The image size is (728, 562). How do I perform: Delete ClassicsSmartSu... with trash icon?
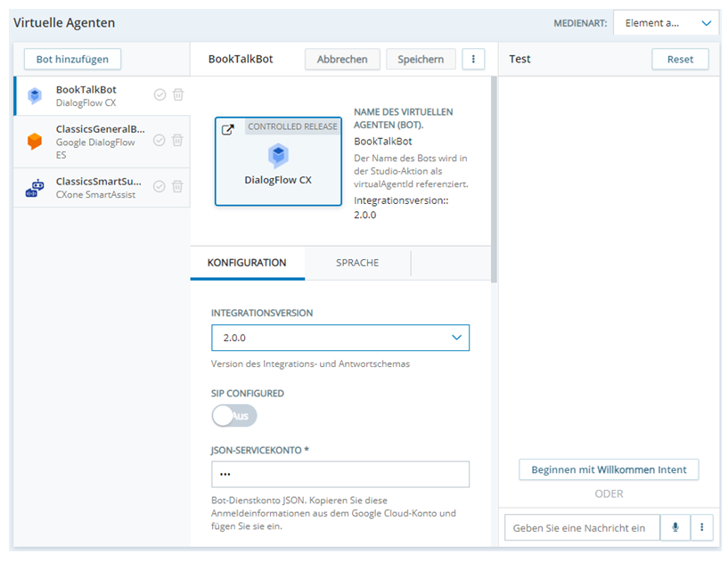click(x=177, y=186)
